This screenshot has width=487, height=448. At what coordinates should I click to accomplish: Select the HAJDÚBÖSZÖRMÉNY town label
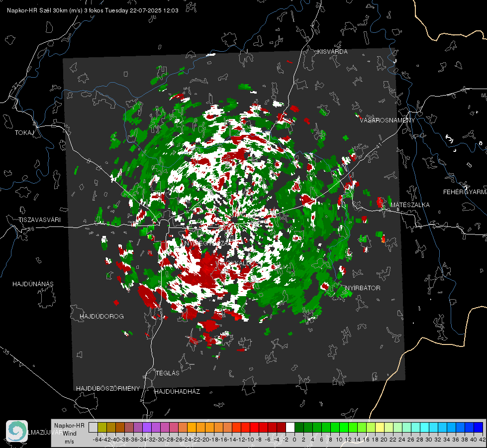click(108, 388)
